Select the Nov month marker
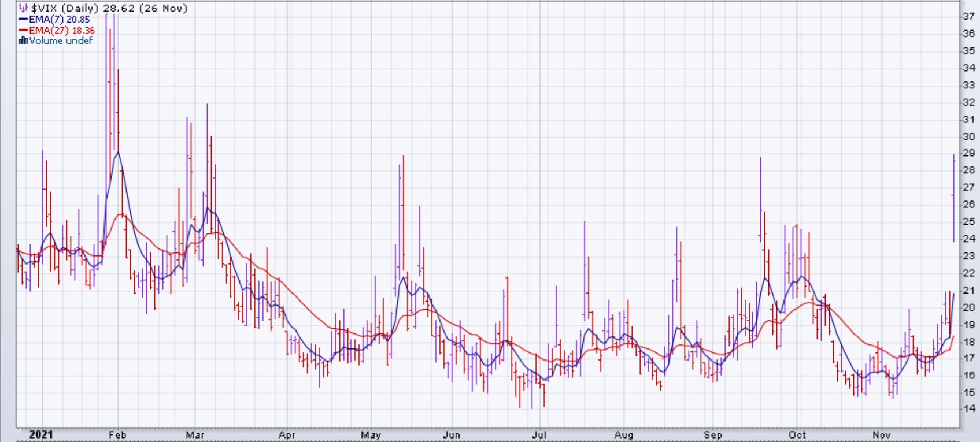Screen dimensions: 980x442 (x=881, y=435)
